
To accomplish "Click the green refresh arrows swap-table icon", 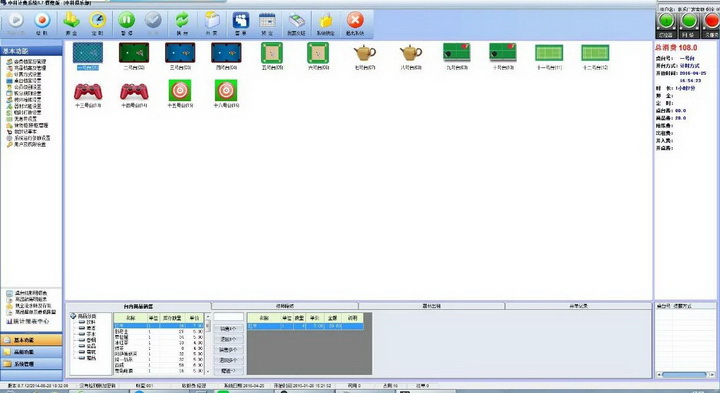I will (182, 20).
